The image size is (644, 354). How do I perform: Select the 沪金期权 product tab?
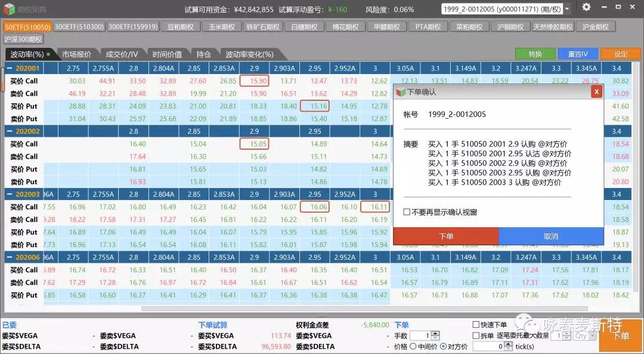(596, 27)
